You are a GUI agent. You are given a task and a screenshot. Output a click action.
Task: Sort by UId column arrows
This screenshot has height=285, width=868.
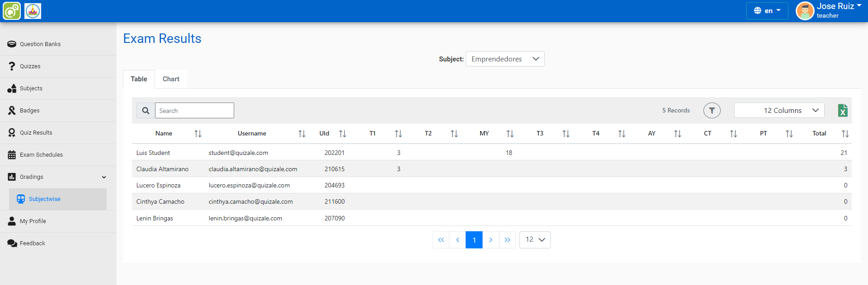343,134
